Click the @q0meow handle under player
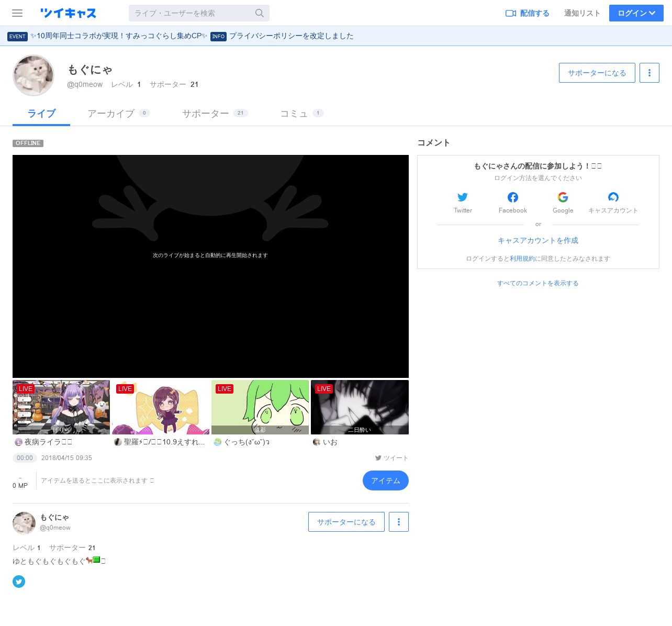 point(55,528)
